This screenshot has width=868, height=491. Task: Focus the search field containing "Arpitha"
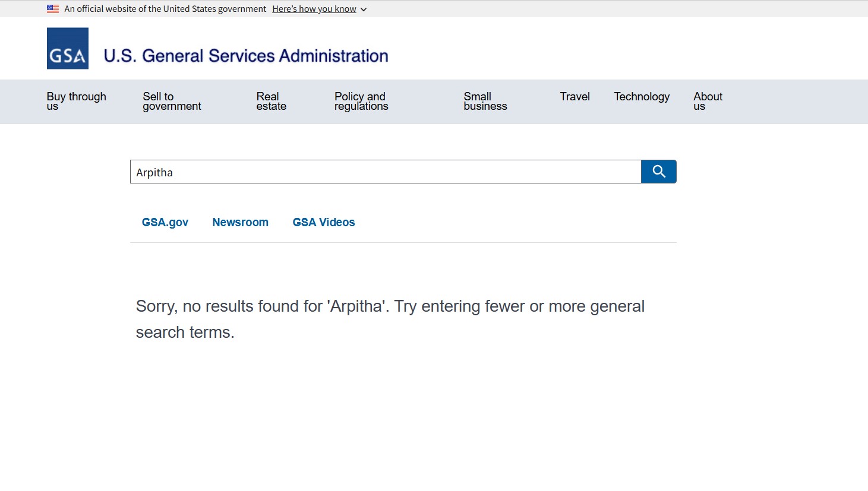(385, 172)
